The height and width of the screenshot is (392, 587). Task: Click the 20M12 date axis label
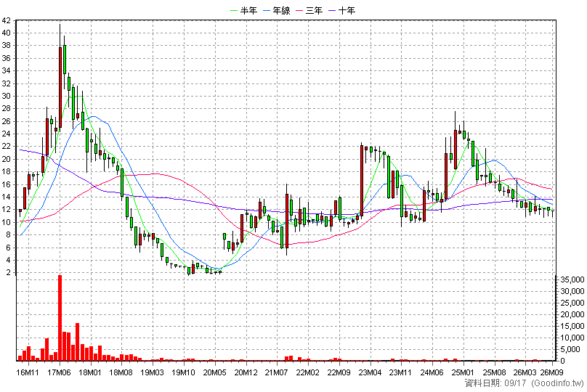[x=246, y=372]
